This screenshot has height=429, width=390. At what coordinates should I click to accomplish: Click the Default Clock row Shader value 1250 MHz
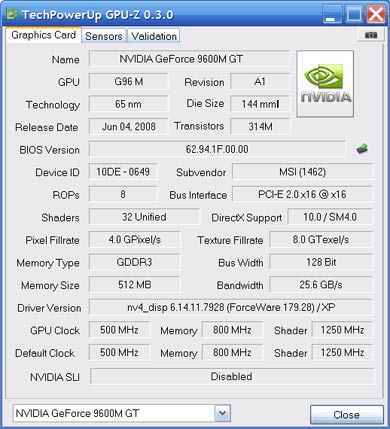[x=342, y=352]
